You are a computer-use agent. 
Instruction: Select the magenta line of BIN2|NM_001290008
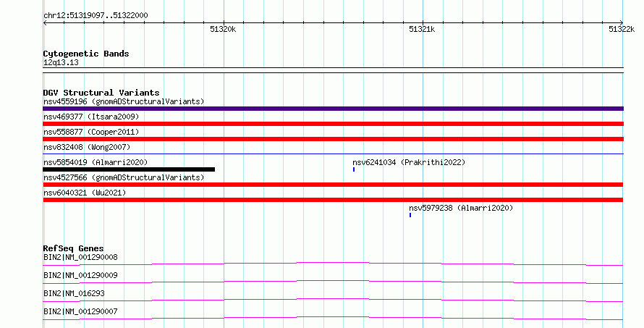click(x=333, y=264)
